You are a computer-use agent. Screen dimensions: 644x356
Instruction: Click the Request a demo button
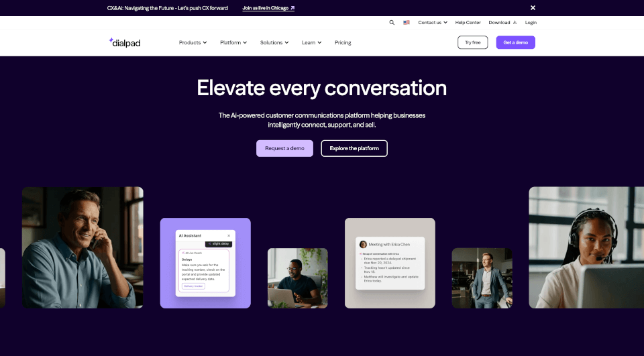point(284,148)
